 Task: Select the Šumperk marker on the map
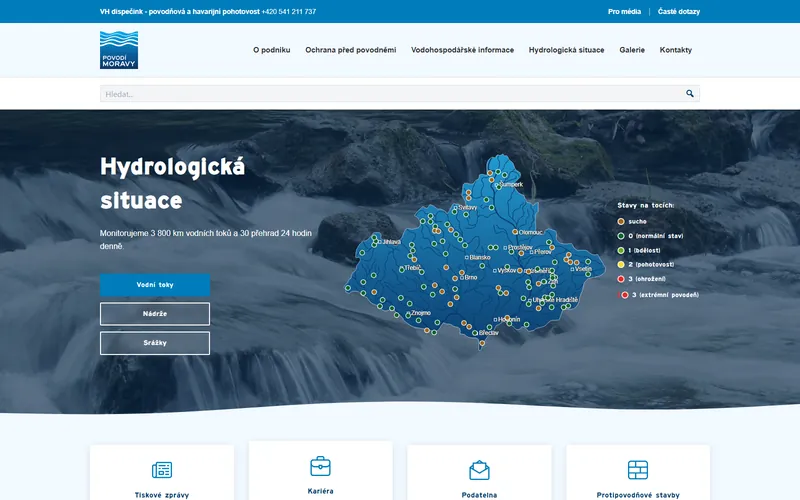tap(497, 185)
